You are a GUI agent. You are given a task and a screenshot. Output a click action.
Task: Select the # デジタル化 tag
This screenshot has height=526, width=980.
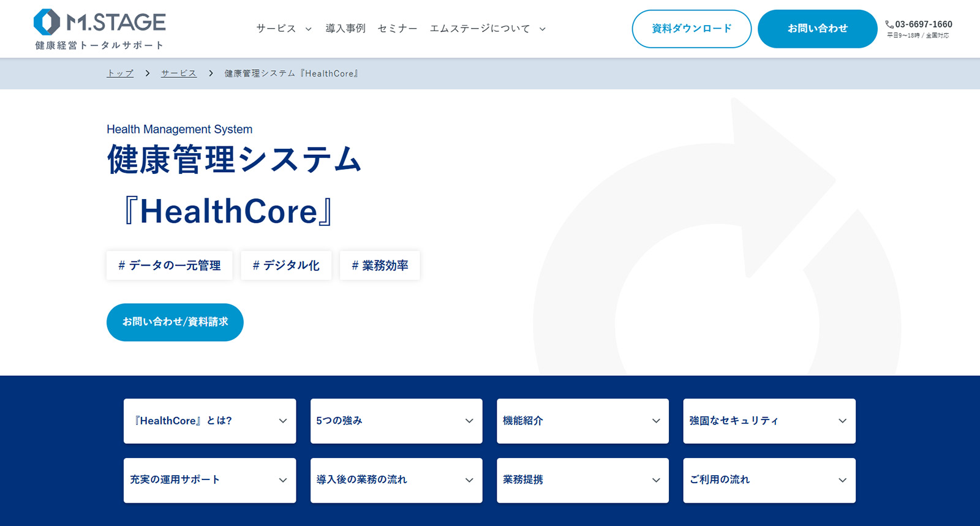(286, 265)
